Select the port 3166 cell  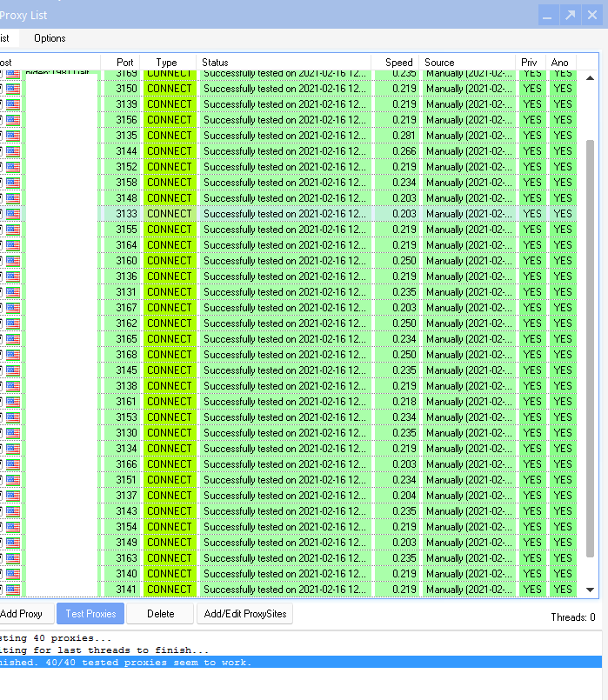(x=122, y=464)
